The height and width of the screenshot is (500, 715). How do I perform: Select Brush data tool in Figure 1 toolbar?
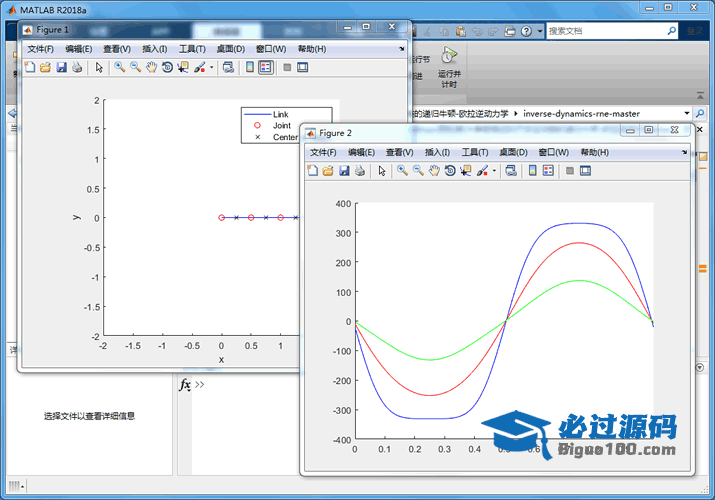pos(200,67)
